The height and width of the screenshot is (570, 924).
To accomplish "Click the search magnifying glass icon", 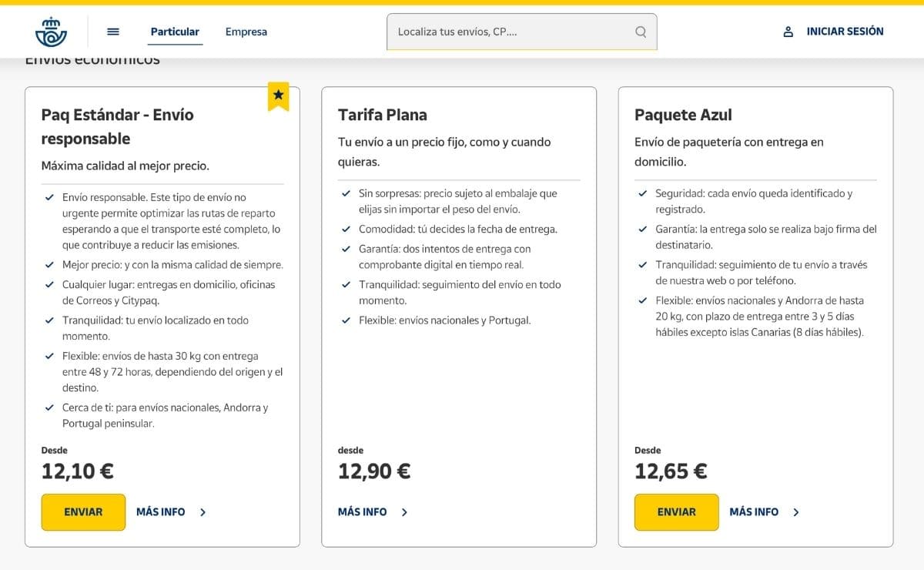I will [641, 32].
